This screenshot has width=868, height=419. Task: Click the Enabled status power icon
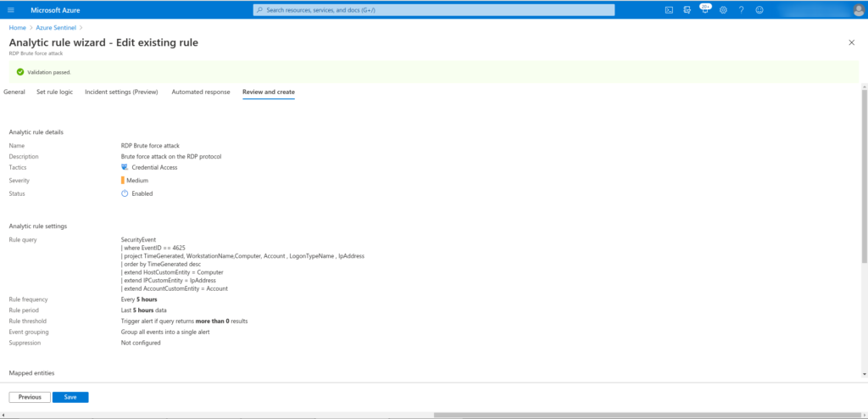pyautogui.click(x=125, y=193)
